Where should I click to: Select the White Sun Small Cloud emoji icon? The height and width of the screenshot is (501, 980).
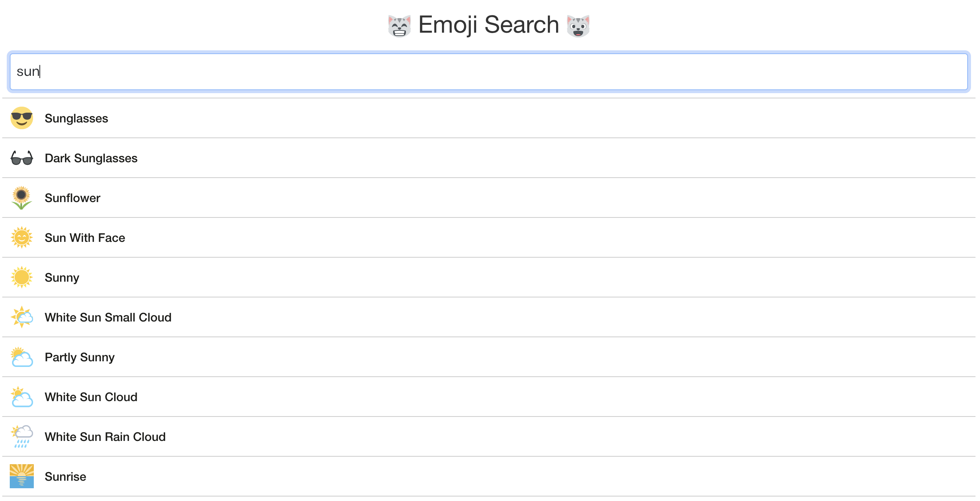click(x=22, y=317)
